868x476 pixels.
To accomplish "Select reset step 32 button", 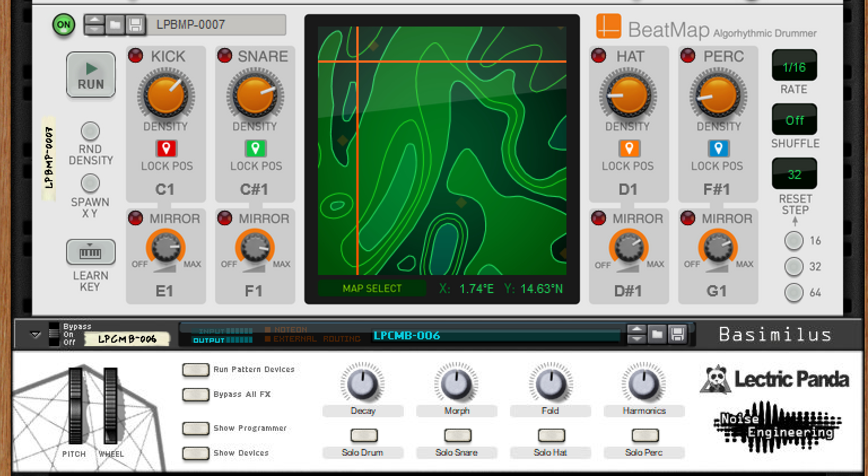I will [794, 267].
